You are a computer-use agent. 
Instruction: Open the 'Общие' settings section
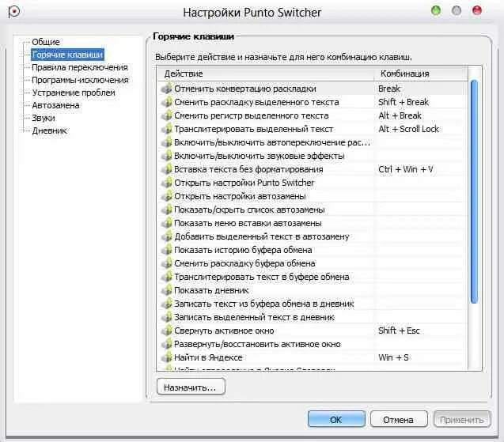pyautogui.click(x=46, y=42)
